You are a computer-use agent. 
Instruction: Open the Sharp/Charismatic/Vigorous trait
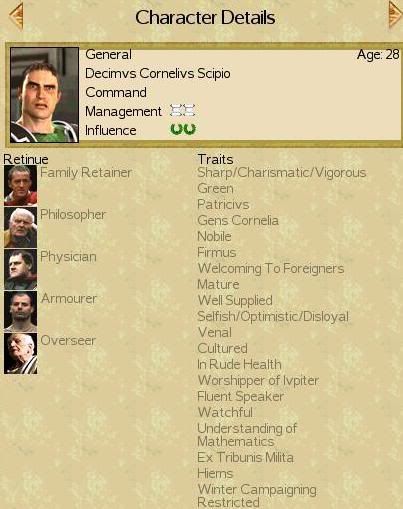pyautogui.click(x=282, y=173)
